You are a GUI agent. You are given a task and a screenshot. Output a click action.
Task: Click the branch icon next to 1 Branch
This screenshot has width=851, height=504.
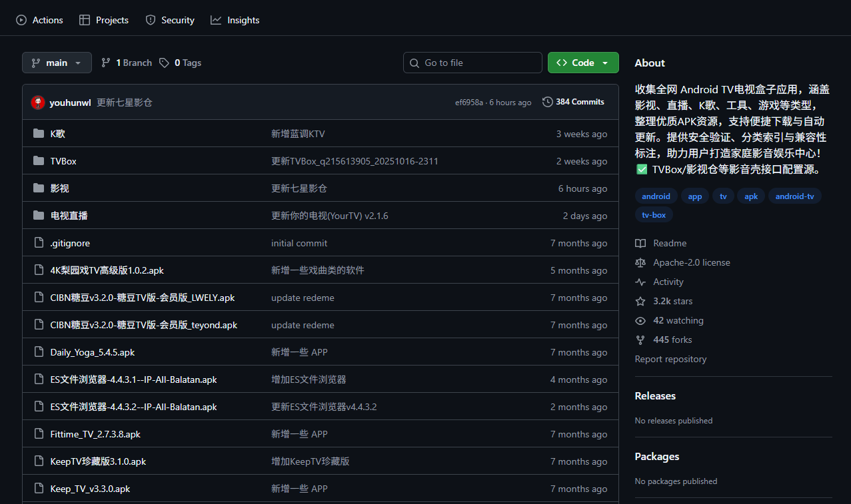[x=106, y=62]
